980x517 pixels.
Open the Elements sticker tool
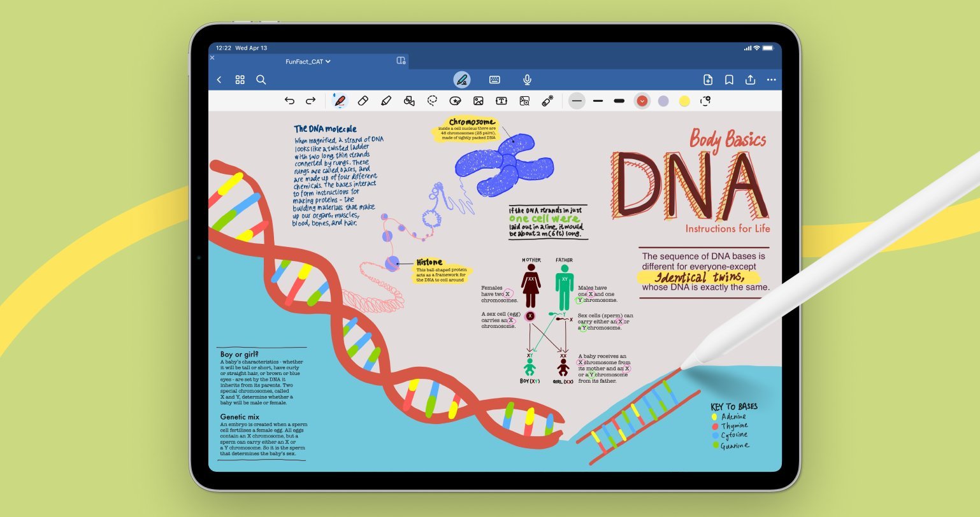click(455, 101)
